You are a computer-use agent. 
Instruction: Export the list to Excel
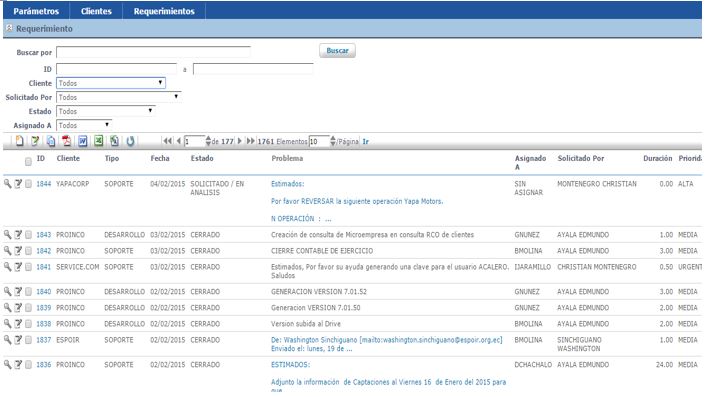[98, 141]
